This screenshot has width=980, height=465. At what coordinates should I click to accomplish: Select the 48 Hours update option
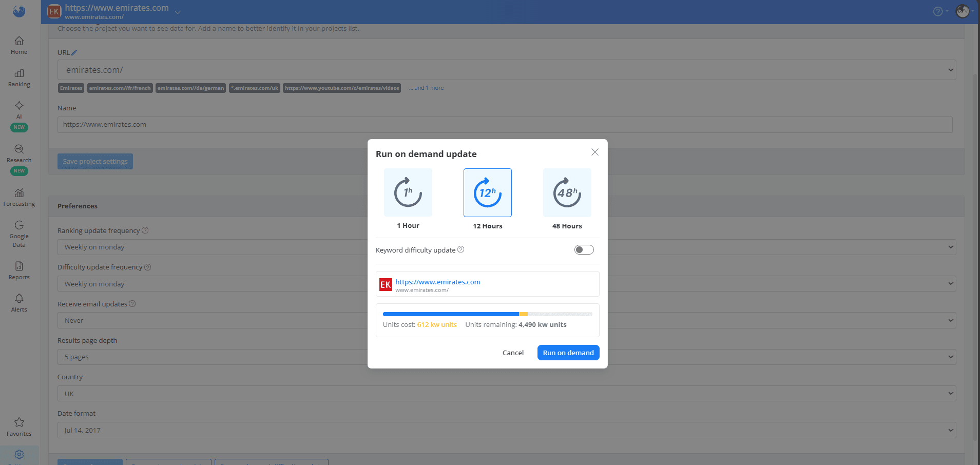(x=567, y=193)
